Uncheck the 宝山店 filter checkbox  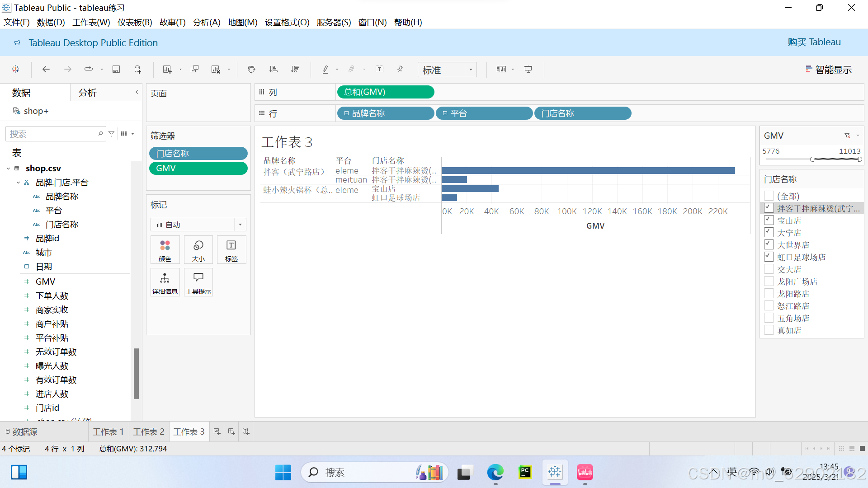pos(769,221)
